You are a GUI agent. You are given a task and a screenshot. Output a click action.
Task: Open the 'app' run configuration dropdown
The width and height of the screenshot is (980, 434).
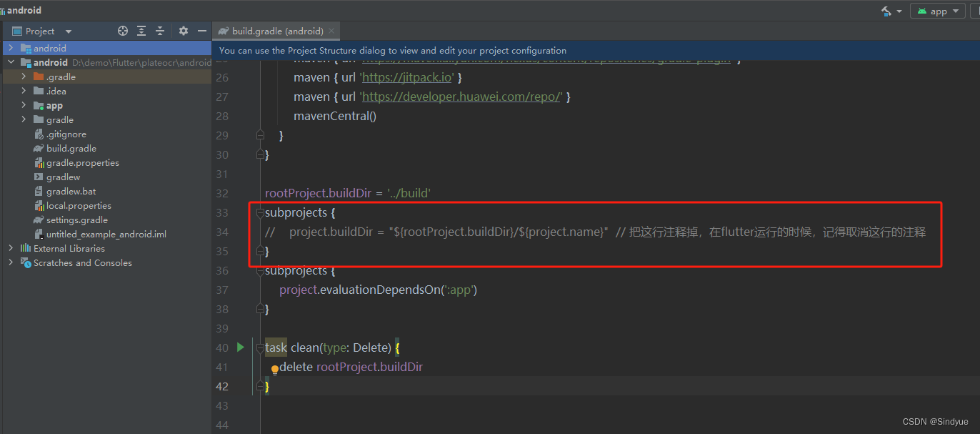pyautogui.click(x=957, y=11)
